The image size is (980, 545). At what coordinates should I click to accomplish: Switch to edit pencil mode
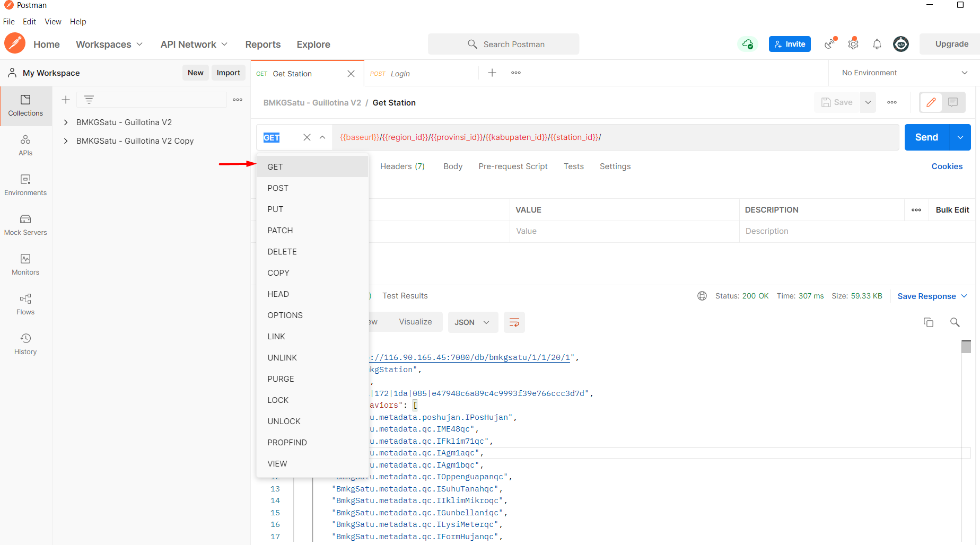click(x=931, y=102)
